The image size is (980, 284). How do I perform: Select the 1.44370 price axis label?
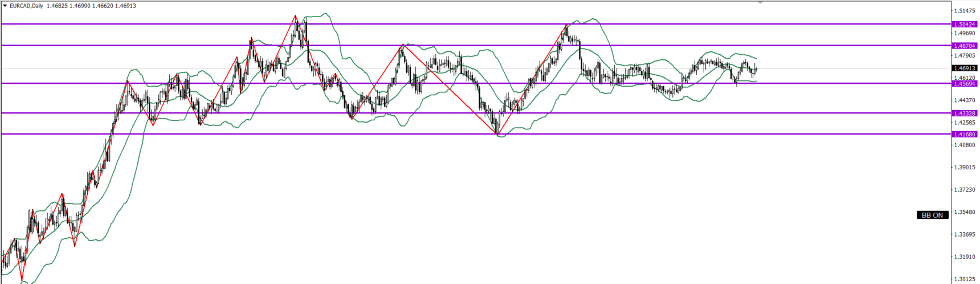point(965,100)
